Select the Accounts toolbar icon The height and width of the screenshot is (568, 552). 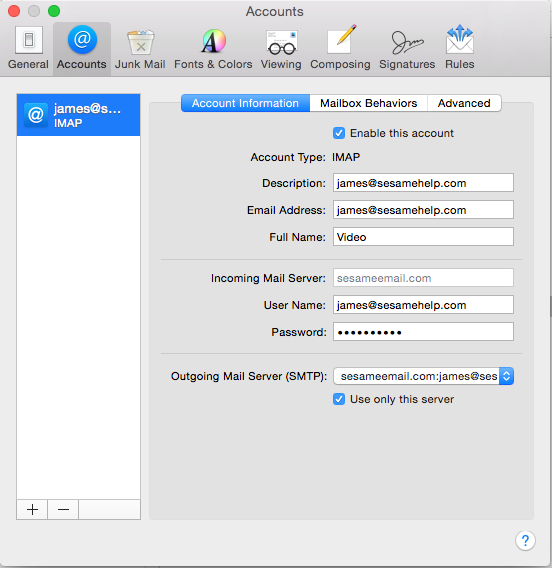pyautogui.click(x=82, y=48)
